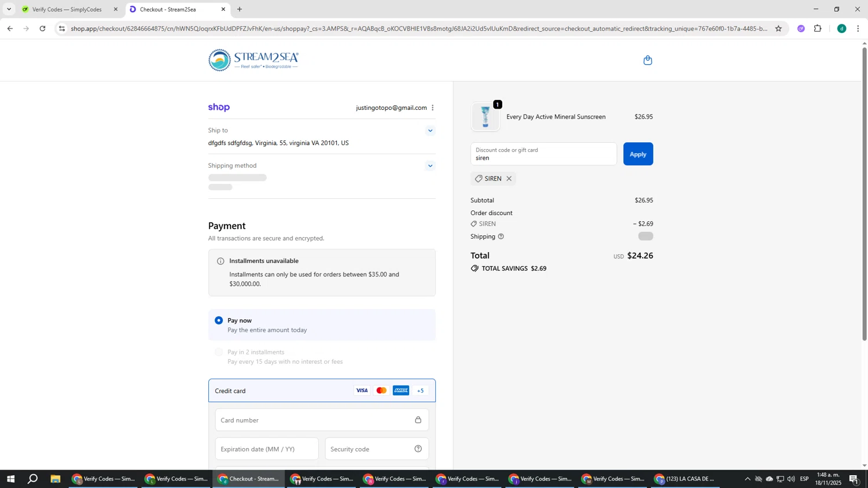Switch to Checkout Stream2Sea tab
This screenshot has height=488, width=868.
coord(177,9)
